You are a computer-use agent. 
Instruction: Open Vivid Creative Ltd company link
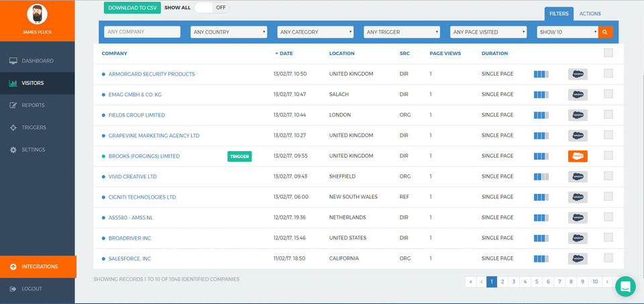tap(133, 176)
